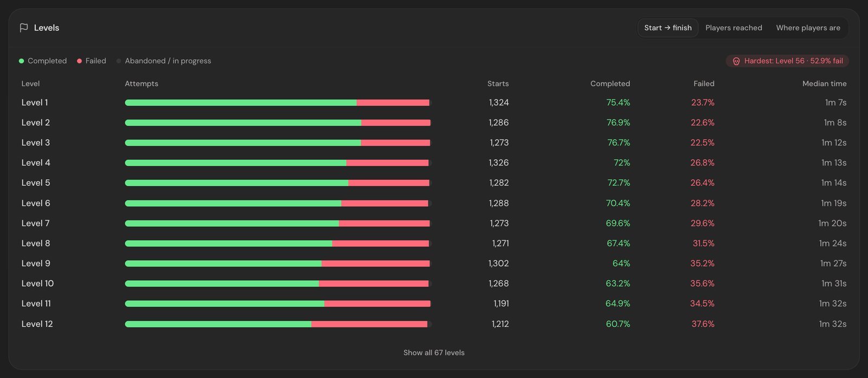Click the 70.4% completed value
The width and height of the screenshot is (868, 378).
pos(618,203)
